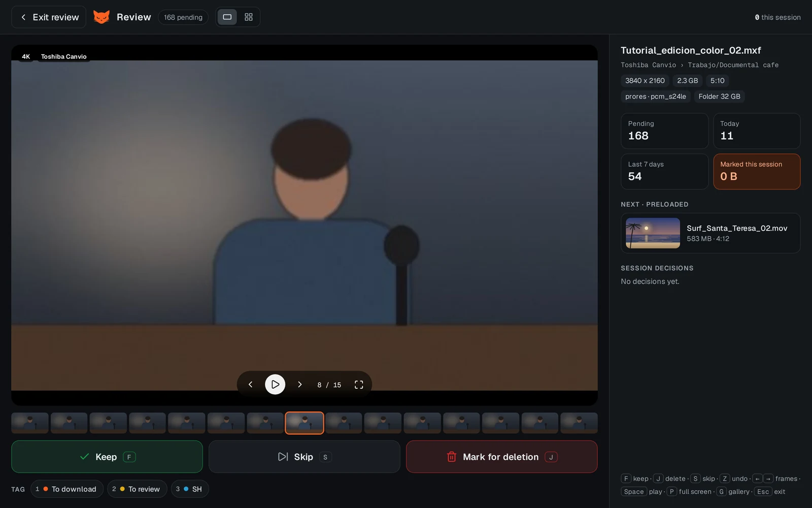Click the 0 this session counter
812x508 pixels.
(x=777, y=17)
